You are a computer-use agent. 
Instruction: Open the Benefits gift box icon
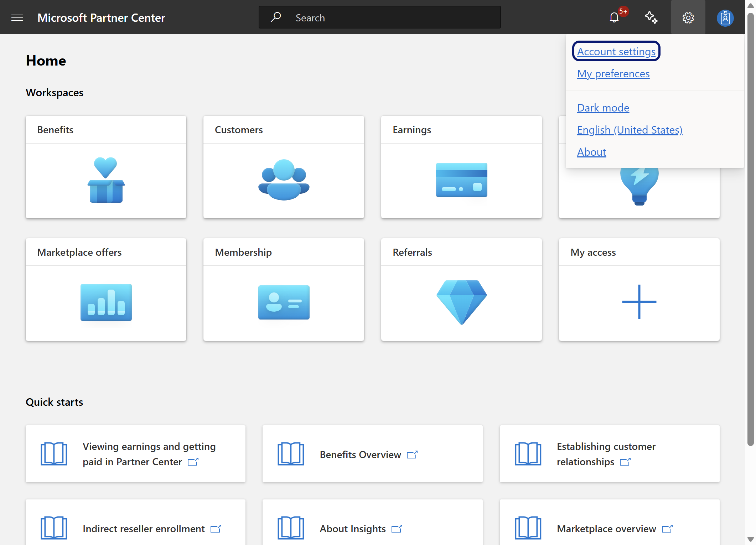[106, 180]
